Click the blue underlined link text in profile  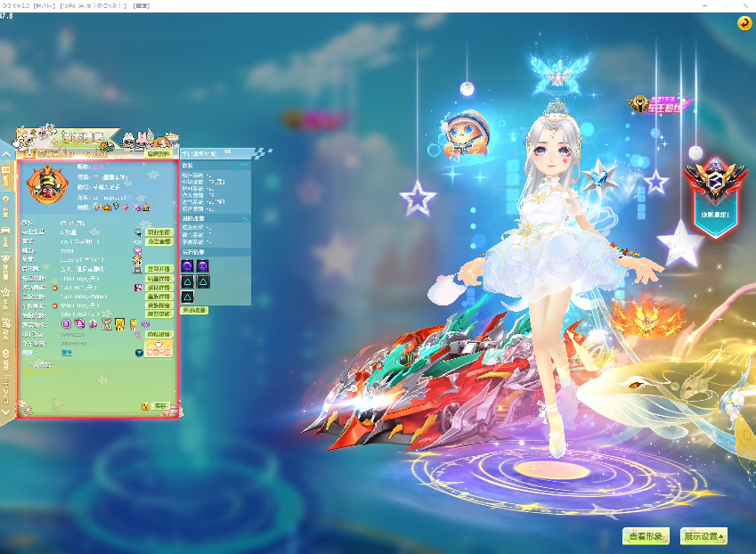point(67,353)
